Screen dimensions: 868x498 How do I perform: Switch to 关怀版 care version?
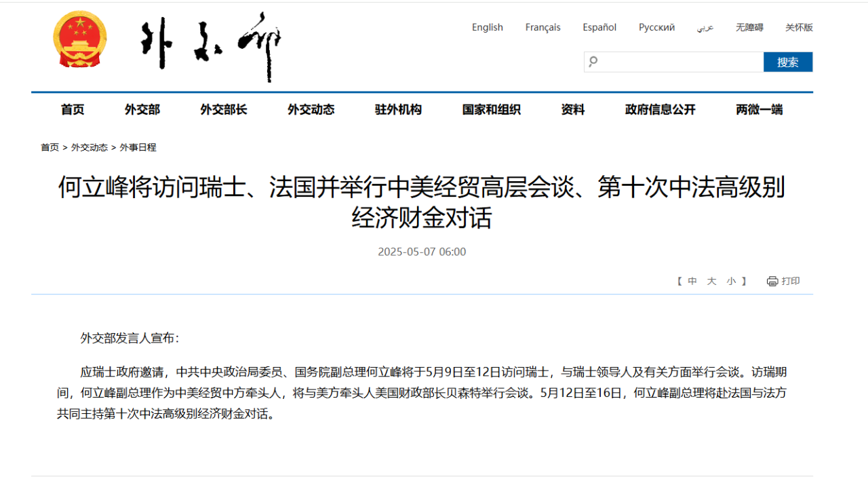tap(799, 27)
